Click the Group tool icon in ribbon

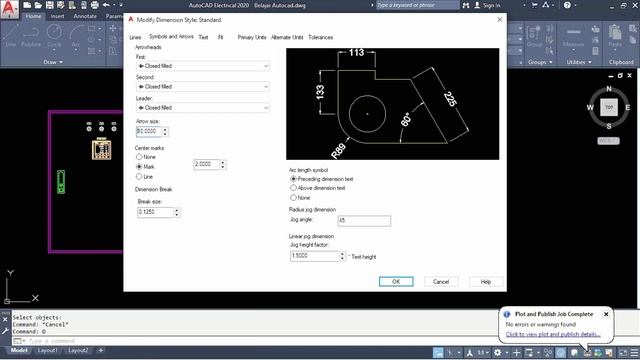534,36
